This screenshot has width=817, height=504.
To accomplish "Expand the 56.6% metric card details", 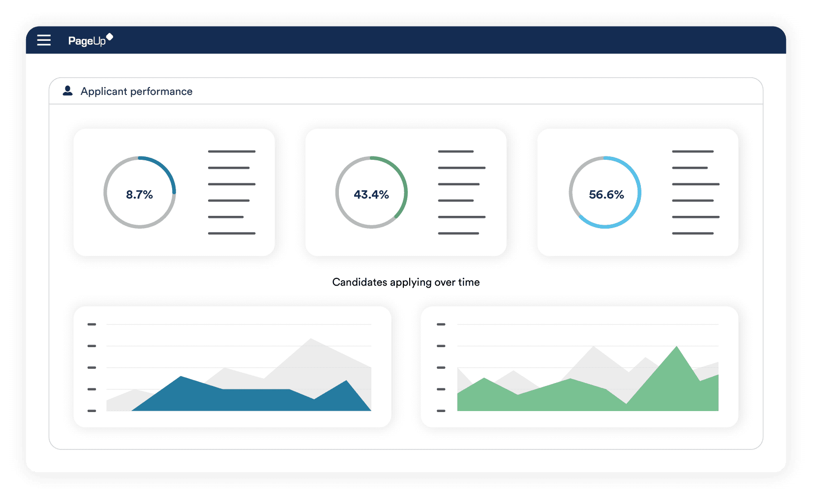I will (694, 192).
